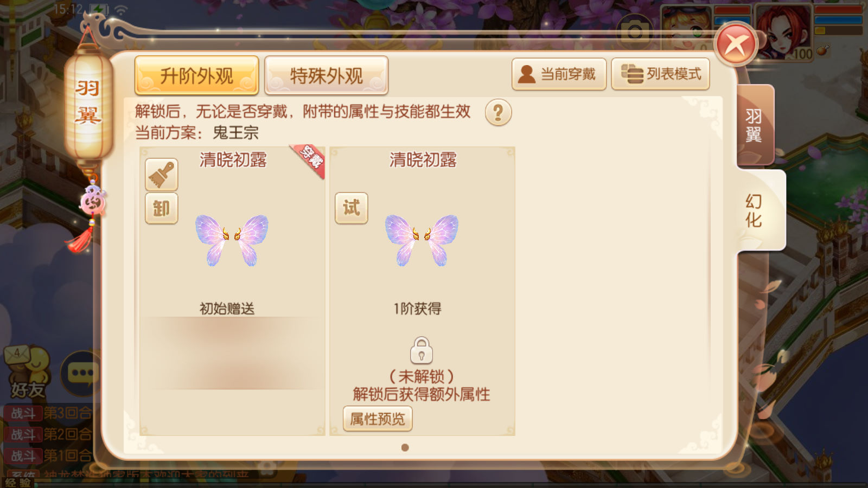
Task: Open the question mark help icon
Action: [x=498, y=113]
